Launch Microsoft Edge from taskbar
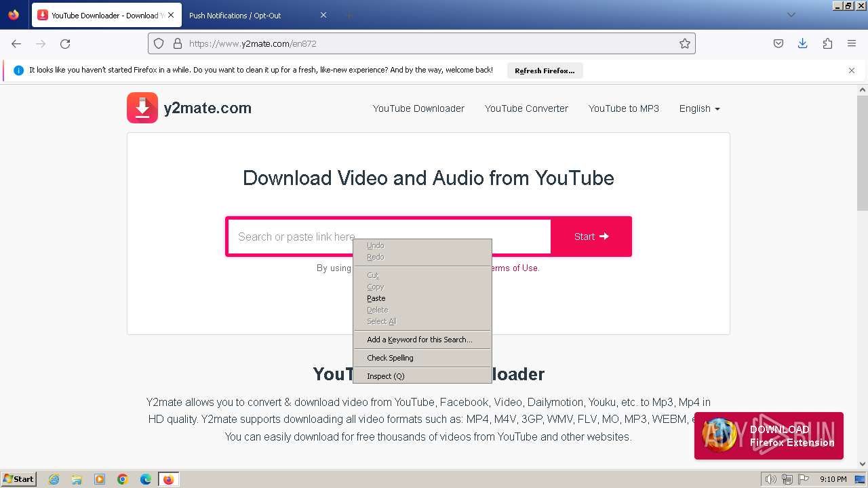 [146, 479]
